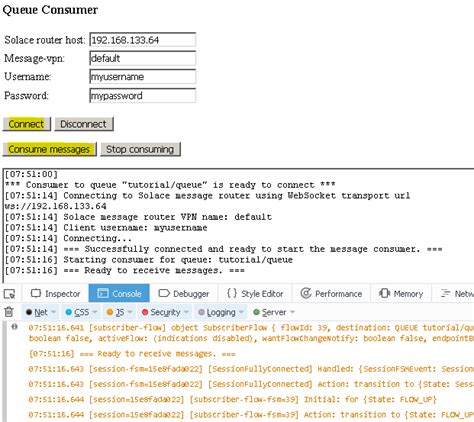Screen dimensions: 474x422
Task: Click the Stop consuming button
Action: click(140, 149)
